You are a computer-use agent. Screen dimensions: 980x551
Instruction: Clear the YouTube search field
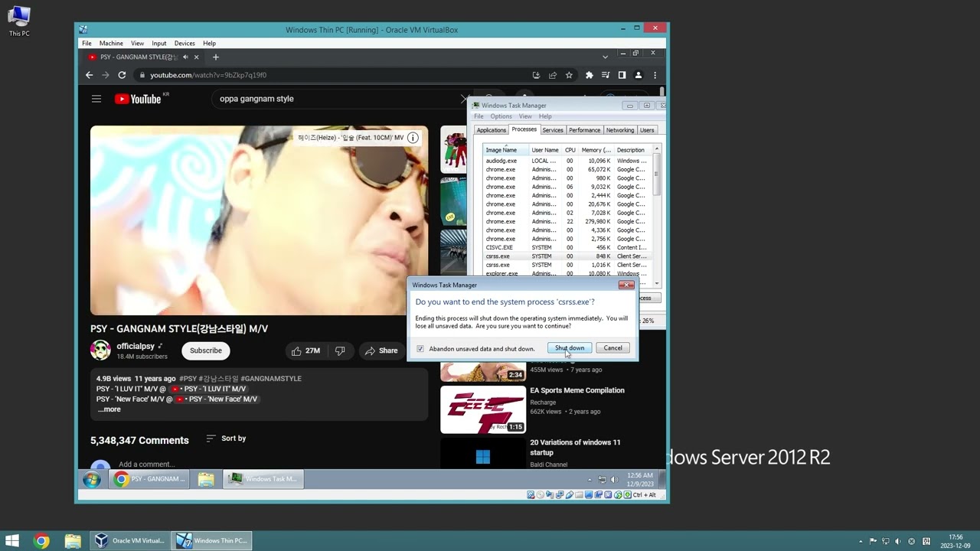point(464,99)
